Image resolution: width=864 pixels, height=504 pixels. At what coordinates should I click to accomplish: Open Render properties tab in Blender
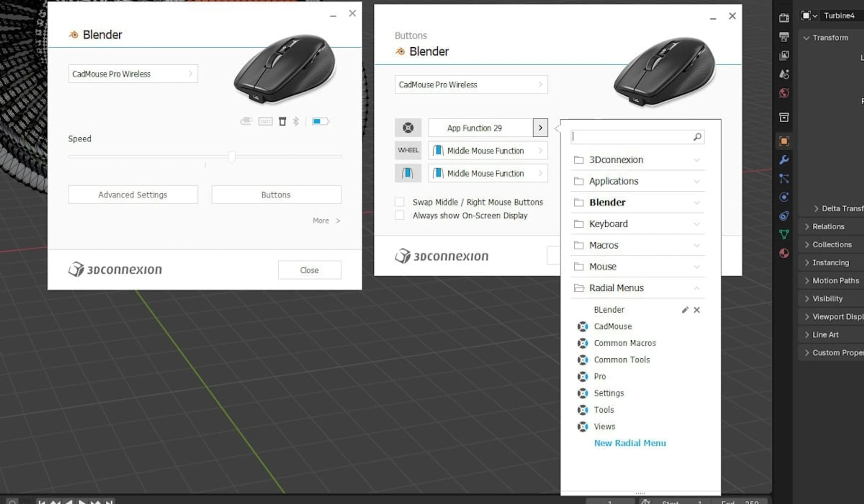tap(784, 18)
